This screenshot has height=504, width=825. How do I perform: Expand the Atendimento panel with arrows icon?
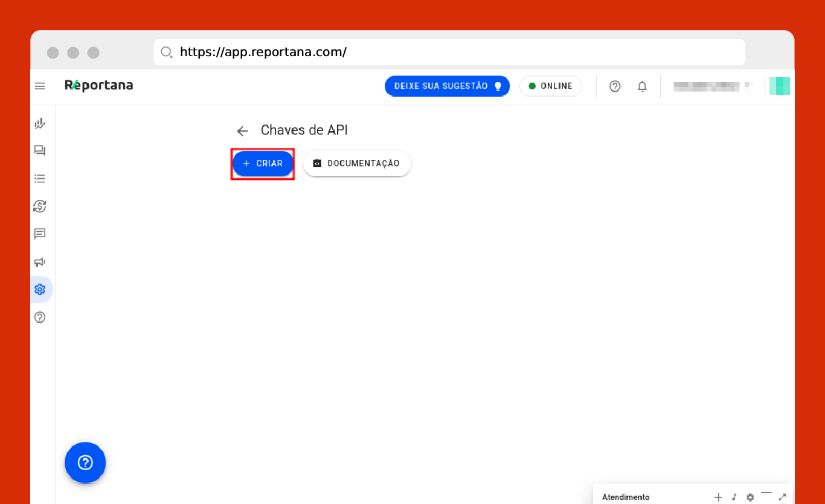click(782, 497)
